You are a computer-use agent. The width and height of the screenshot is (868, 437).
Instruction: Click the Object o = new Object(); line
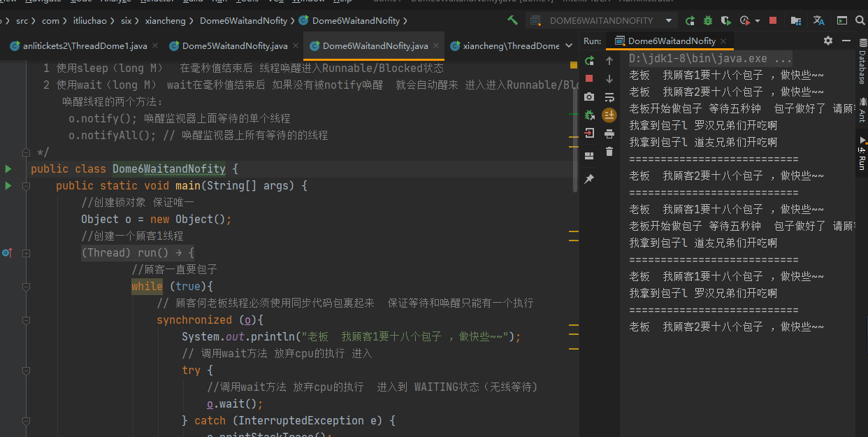point(156,219)
